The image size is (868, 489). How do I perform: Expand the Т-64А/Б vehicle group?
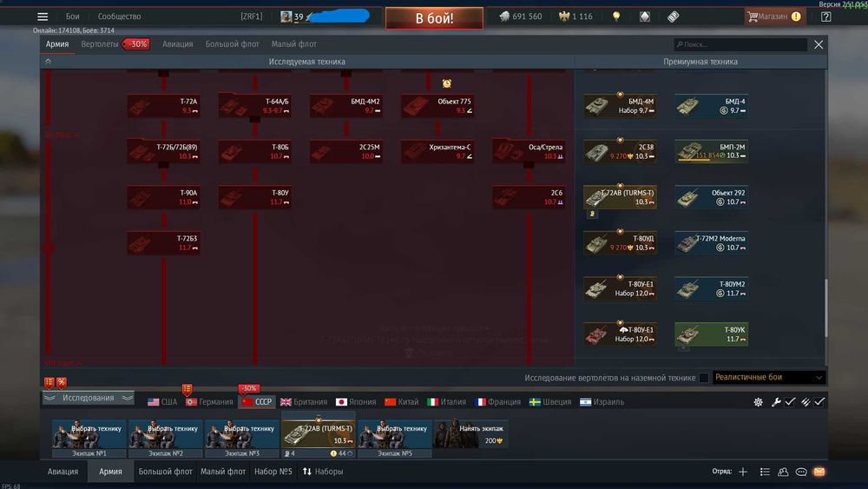(254, 105)
